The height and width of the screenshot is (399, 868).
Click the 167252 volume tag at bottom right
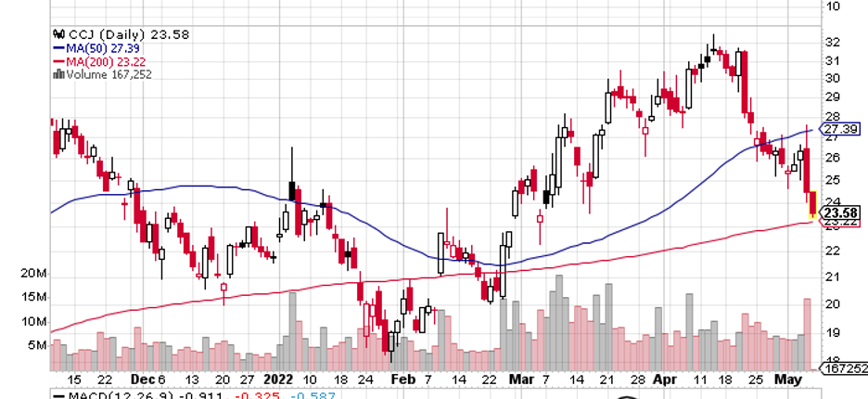[843, 368]
